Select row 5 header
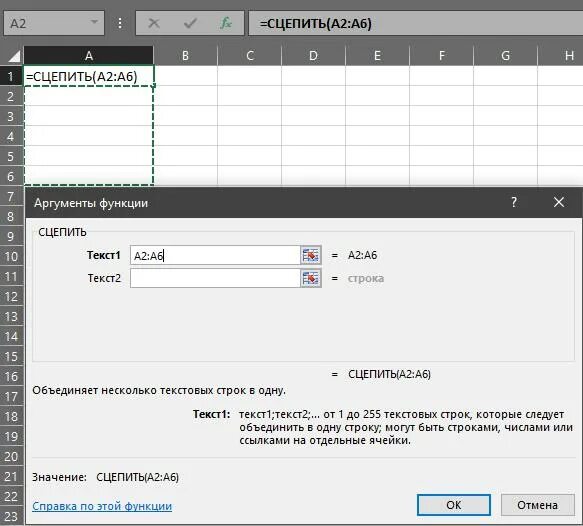 (11, 156)
